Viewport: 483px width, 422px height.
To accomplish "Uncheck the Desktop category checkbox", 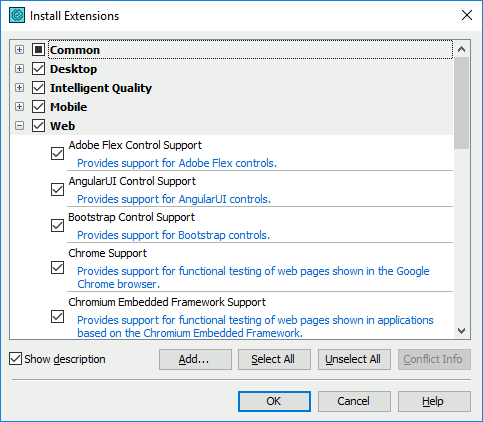I will point(38,69).
